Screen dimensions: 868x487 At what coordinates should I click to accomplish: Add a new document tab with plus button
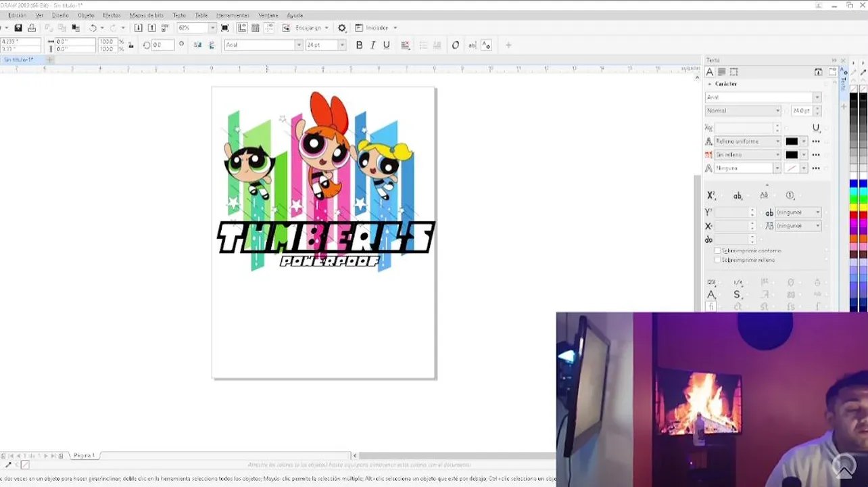pyautogui.click(x=50, y=60)
